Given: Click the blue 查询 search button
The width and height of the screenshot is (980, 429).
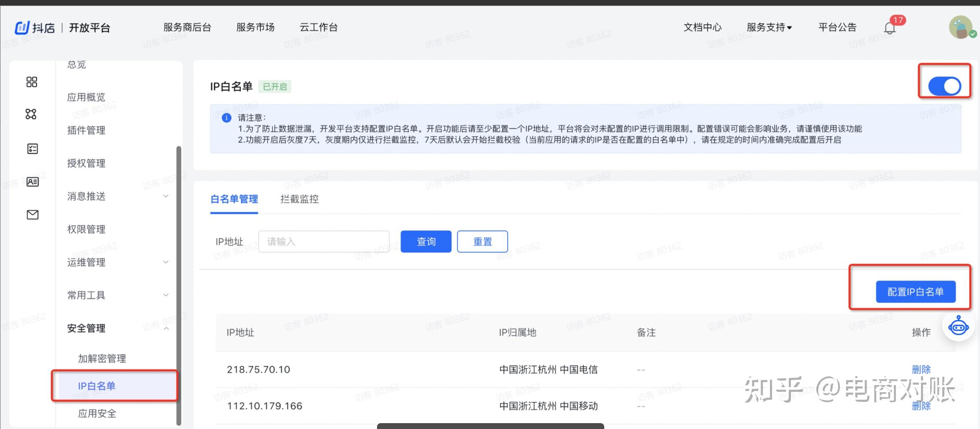Looking at the screenshot, I should coord(426,241).
